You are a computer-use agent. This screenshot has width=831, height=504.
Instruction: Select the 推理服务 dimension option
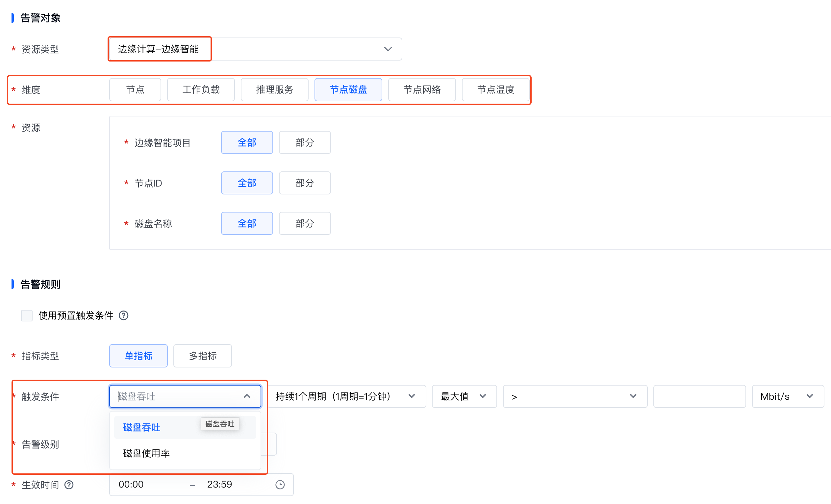point(274,89)
